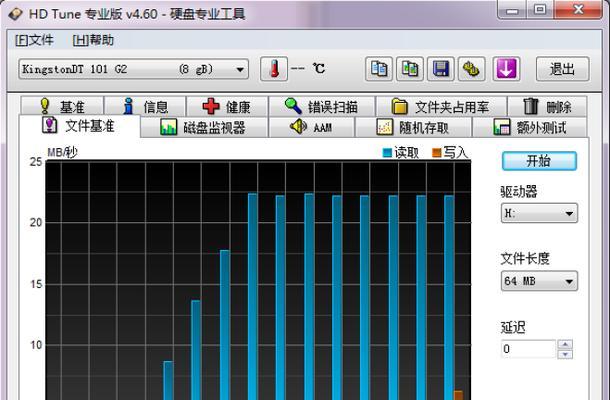Switch to the 基准 tab
This screenshot has width=610, height=400.
[62, 106]
